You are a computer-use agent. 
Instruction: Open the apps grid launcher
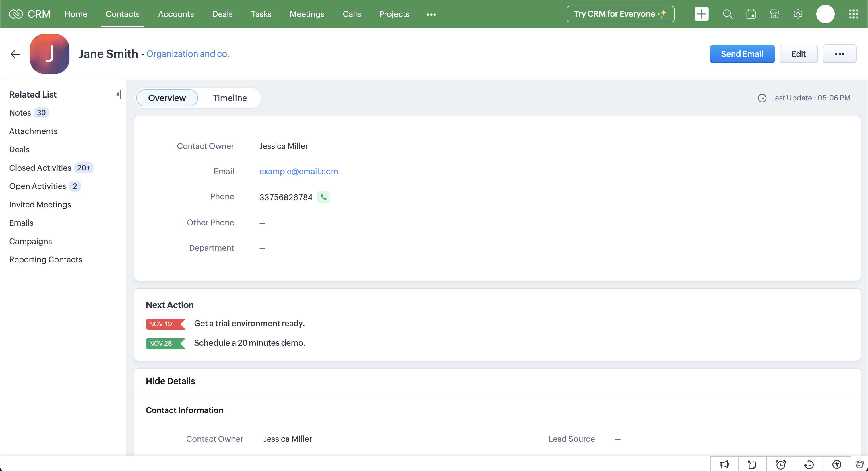[854, 14]
